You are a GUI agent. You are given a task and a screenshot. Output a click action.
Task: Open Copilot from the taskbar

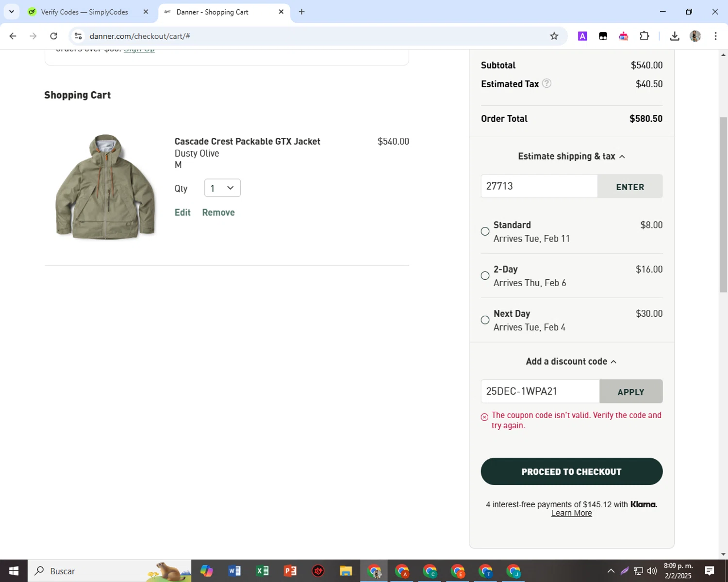click(207, 571)
